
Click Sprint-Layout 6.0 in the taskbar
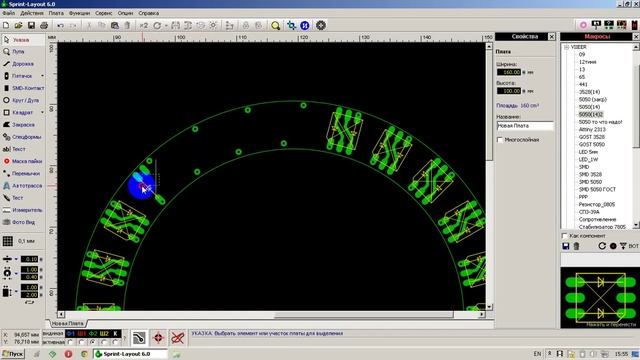coord(130,354)
